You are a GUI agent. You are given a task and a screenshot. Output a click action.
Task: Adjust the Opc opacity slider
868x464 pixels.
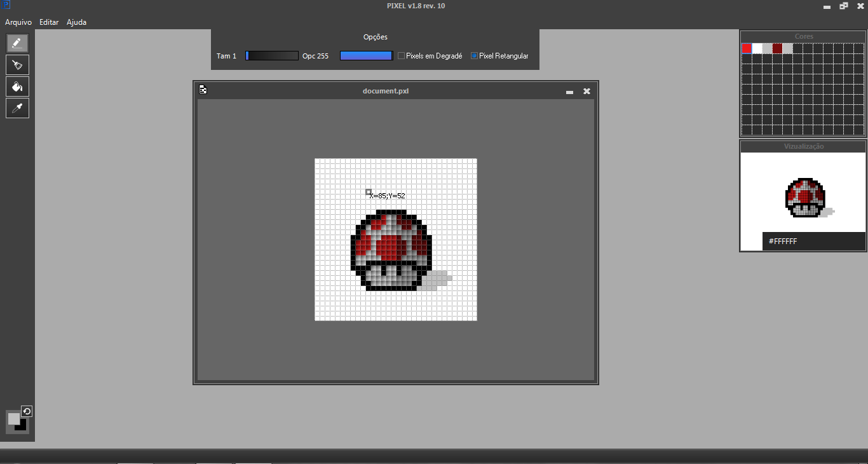tap(367, 56)
